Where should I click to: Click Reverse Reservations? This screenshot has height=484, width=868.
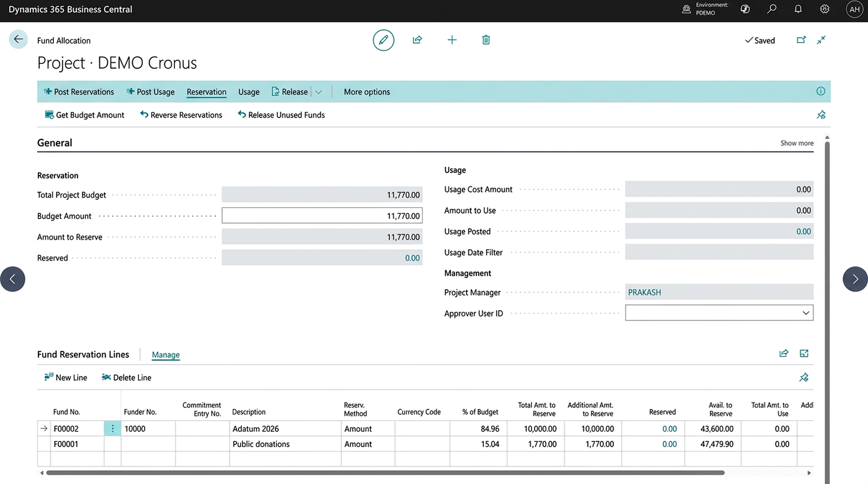pos(181,115)
